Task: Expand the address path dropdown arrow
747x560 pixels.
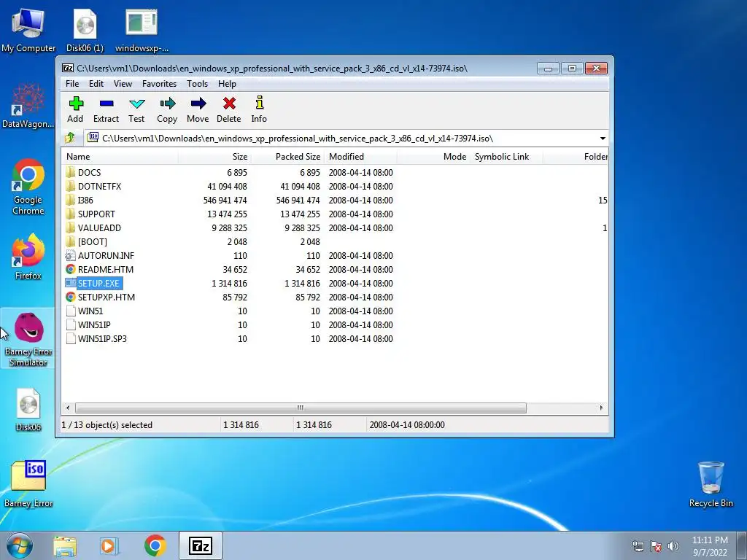Action: coord(603,139)
